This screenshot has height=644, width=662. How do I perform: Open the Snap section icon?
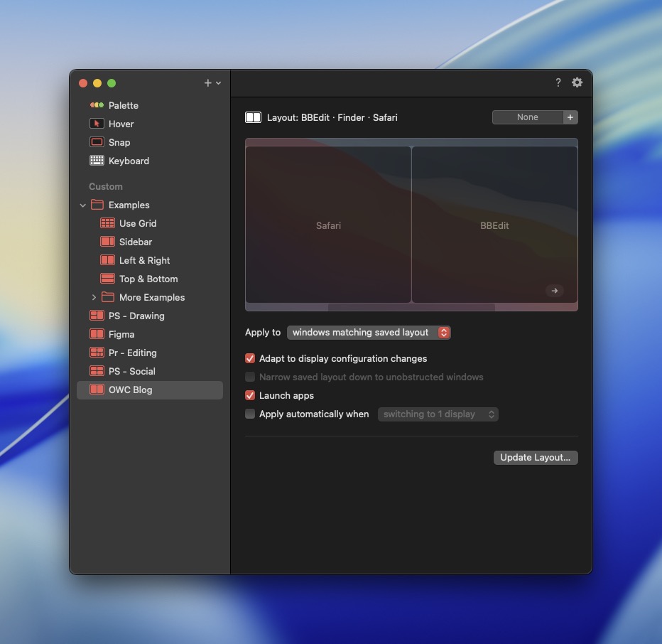pos(97,142)
